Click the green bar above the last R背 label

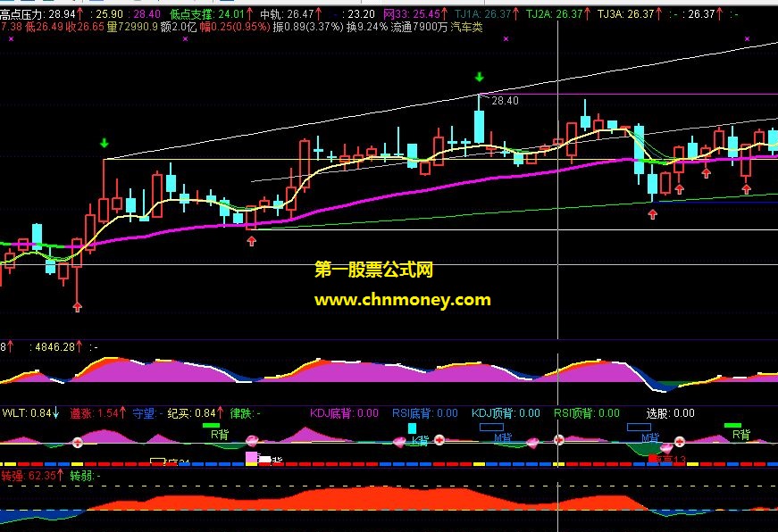[x=732, y=426]
